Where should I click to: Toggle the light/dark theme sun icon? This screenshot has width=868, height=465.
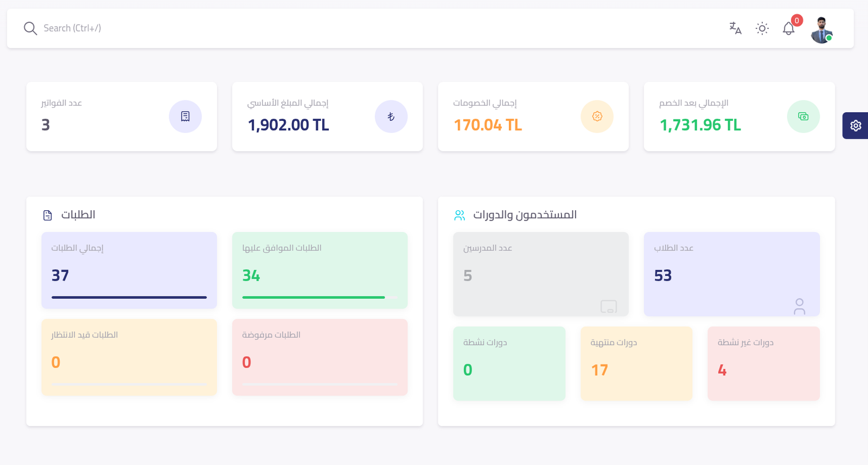(x=762, y=28)
